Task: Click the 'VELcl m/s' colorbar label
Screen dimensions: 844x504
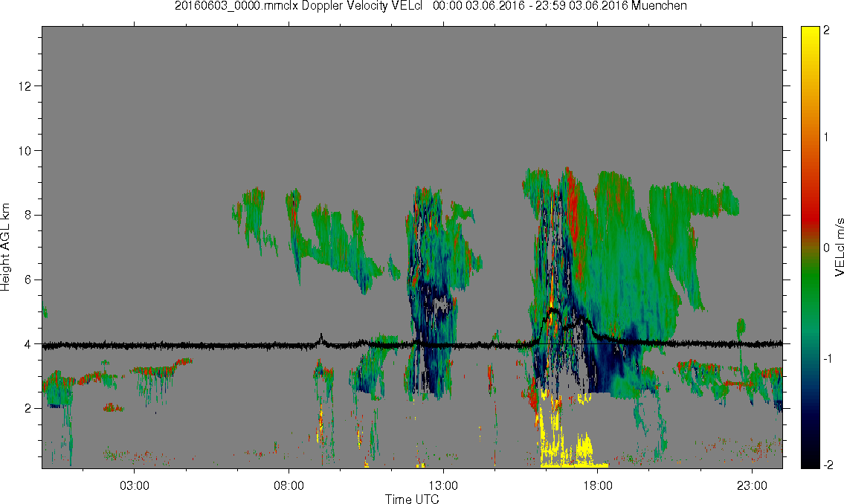Action: point(839,248)
